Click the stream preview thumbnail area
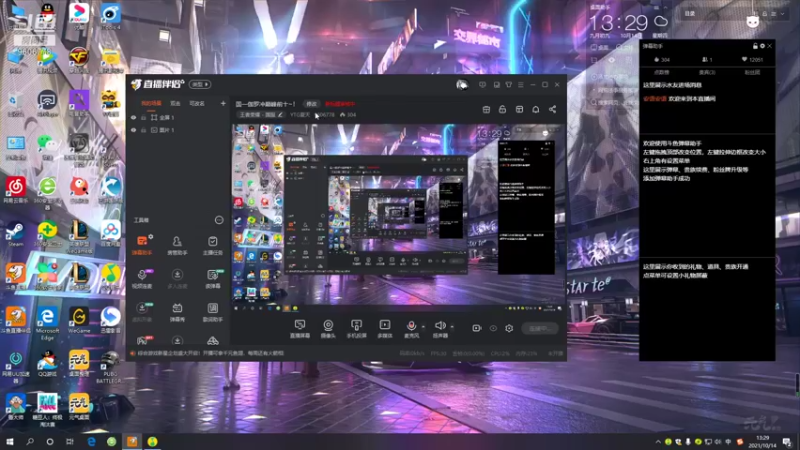Viewport: 800px width, 450px height. tap(398, 218)
